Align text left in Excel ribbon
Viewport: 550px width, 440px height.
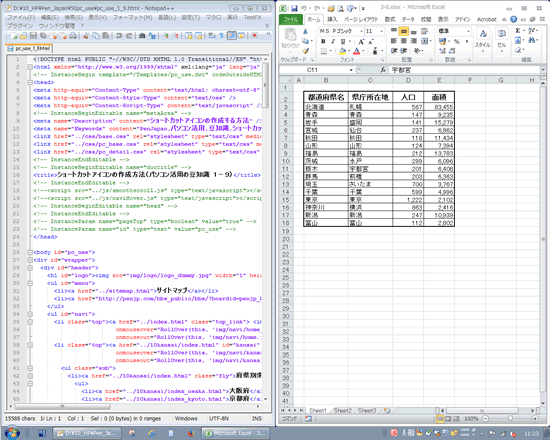[x=394, y=41]
